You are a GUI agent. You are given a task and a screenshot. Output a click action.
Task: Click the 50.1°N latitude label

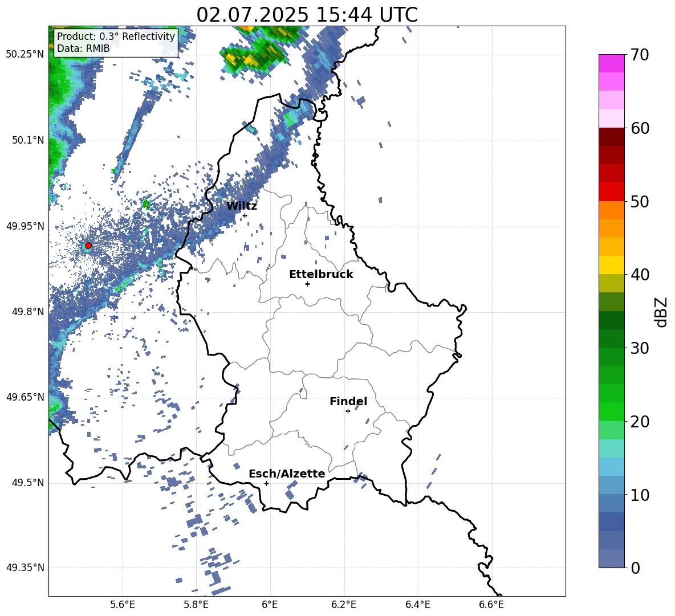point(28,141)
